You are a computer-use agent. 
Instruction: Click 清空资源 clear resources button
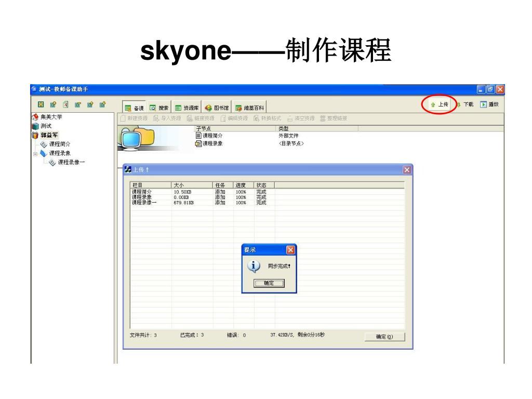[301, 118]
